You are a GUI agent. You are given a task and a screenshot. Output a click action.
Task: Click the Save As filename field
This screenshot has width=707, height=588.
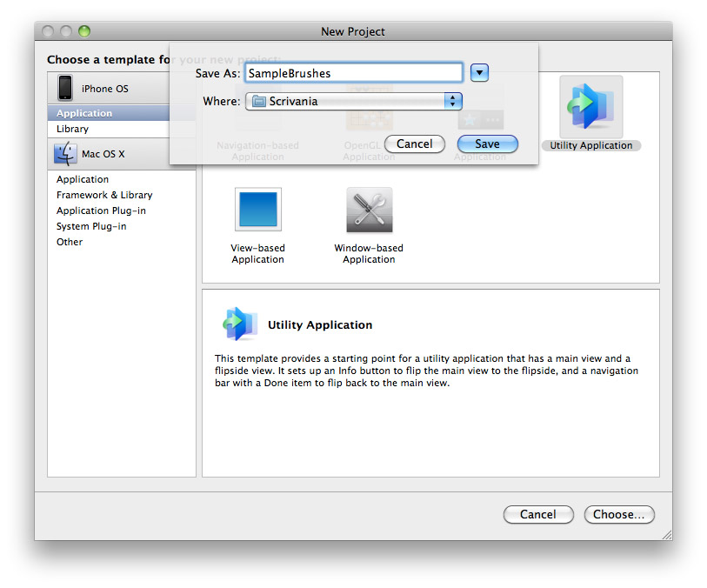[352, 73]
